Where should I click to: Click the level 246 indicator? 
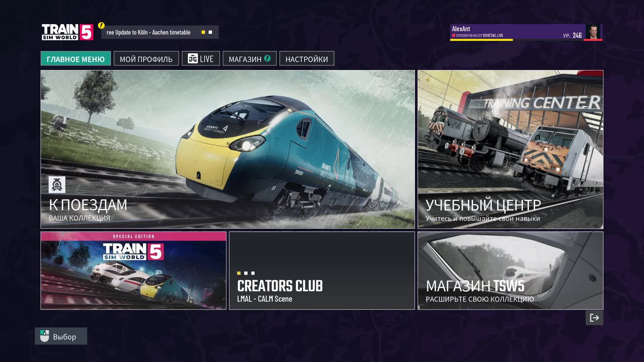click(x=572, y=35)
